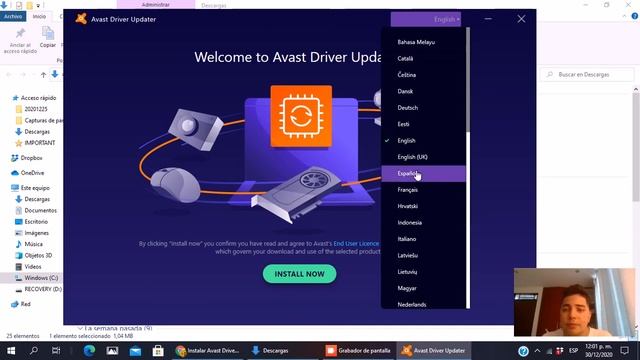Show hidden system tray icons
The height and width of the screenshot is (360, 640).
click(x=537, y=351)
